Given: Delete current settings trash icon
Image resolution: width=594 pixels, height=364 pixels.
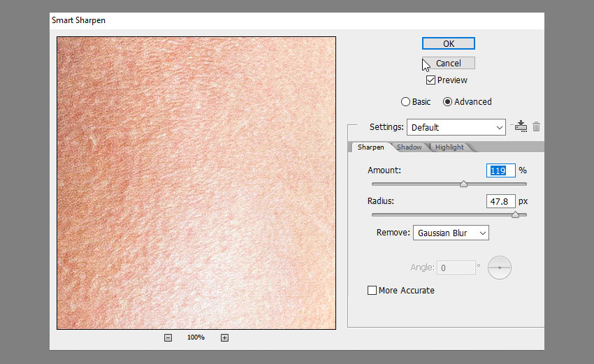Looking at the screenshot, I should (x=536, y=126).
